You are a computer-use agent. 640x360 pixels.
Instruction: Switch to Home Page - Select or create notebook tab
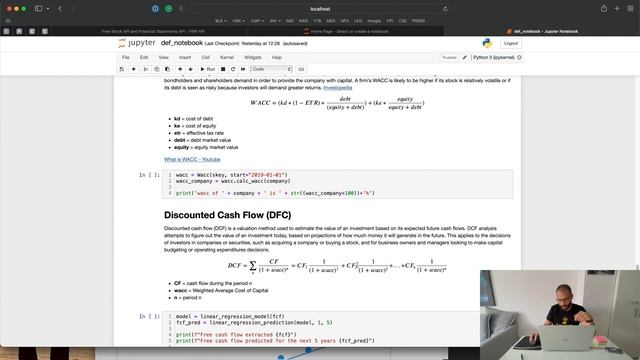[346, 31]
